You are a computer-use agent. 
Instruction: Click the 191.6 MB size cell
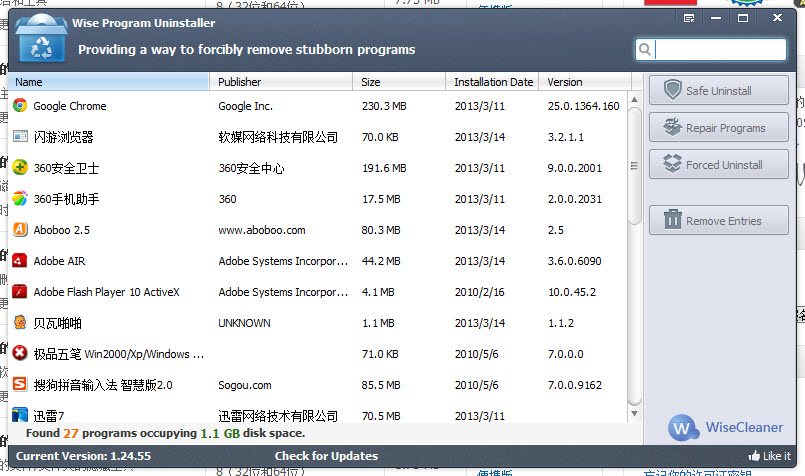click(384, 168)
